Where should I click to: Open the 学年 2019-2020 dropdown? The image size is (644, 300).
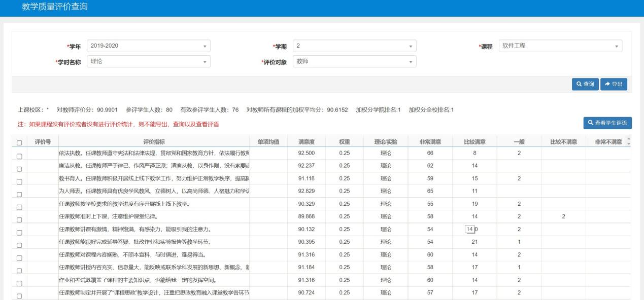click(149, 46)
